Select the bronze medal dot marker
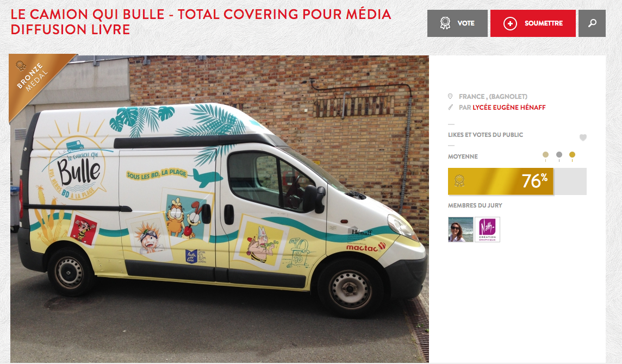 click(545, 155)
